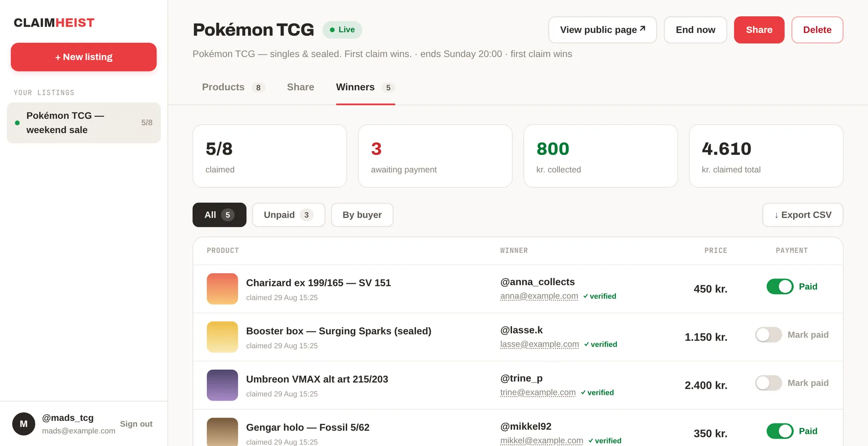Filter winners by All
The image size is (868, 446).
(x=219, y=215)
